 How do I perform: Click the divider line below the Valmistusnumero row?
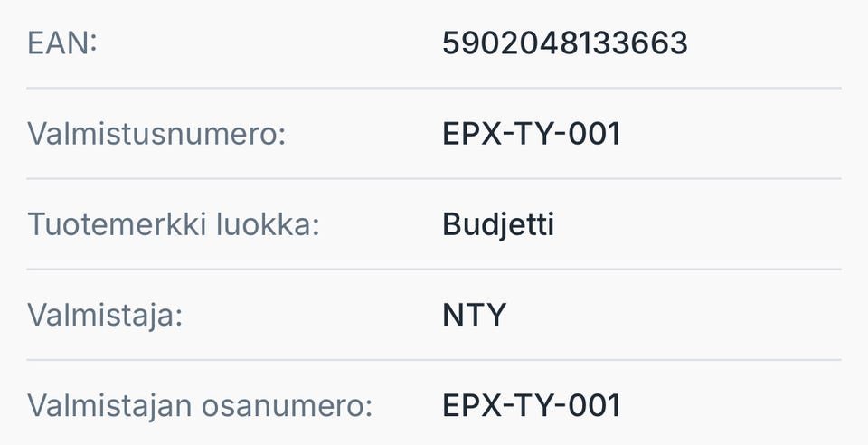[x=434, y=178]
